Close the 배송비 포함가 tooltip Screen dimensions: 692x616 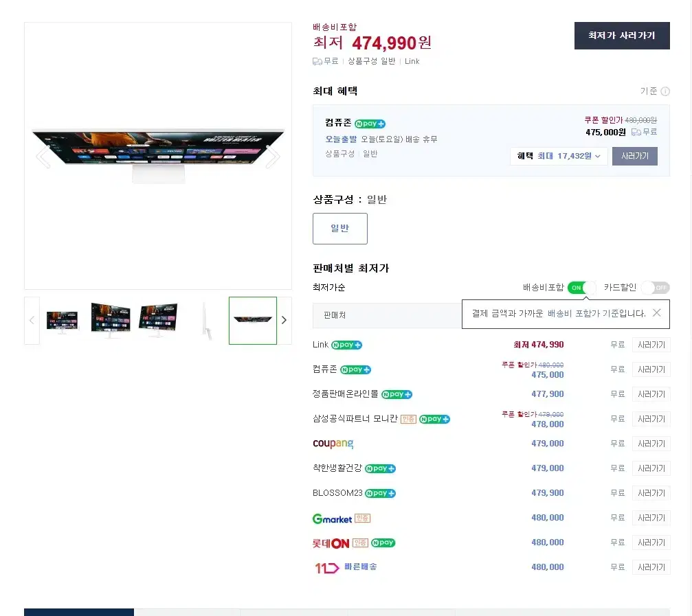click(657, 312)
